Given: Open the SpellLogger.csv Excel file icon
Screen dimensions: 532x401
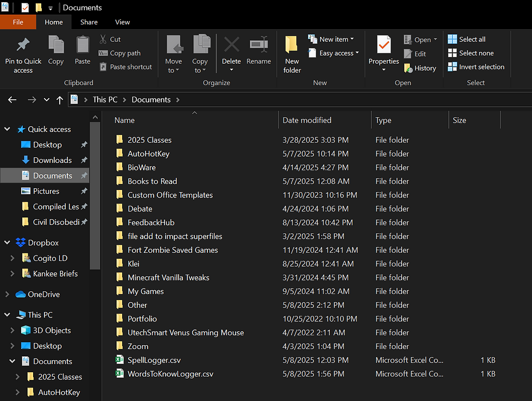Looking at the screenshot, I should [119, 360].
